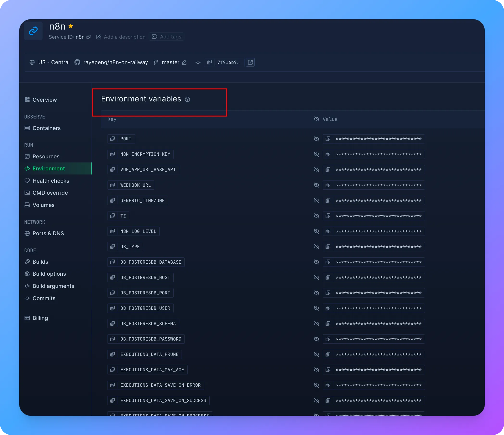This screenshot has width=504, height=435.
Task: Copy the VUE_APP_URL_BASE_API key name
Action: point(112,169)
